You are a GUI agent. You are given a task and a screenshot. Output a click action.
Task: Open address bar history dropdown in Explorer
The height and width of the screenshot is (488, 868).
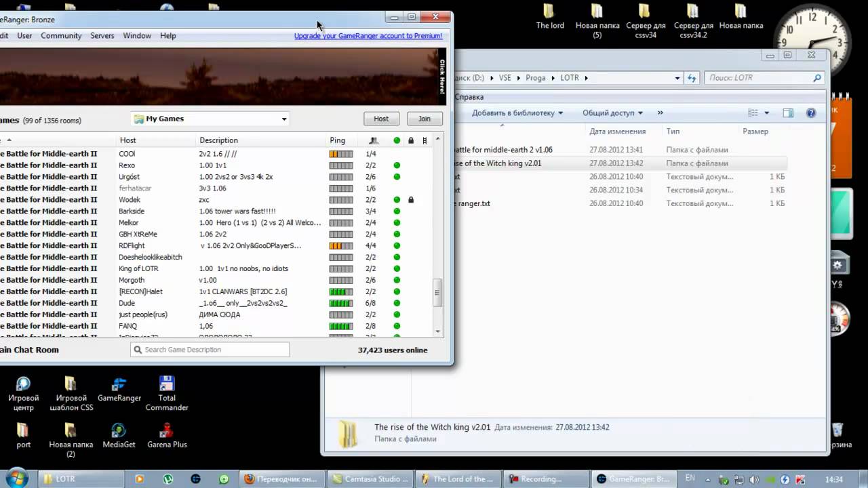tap(677, 78)
